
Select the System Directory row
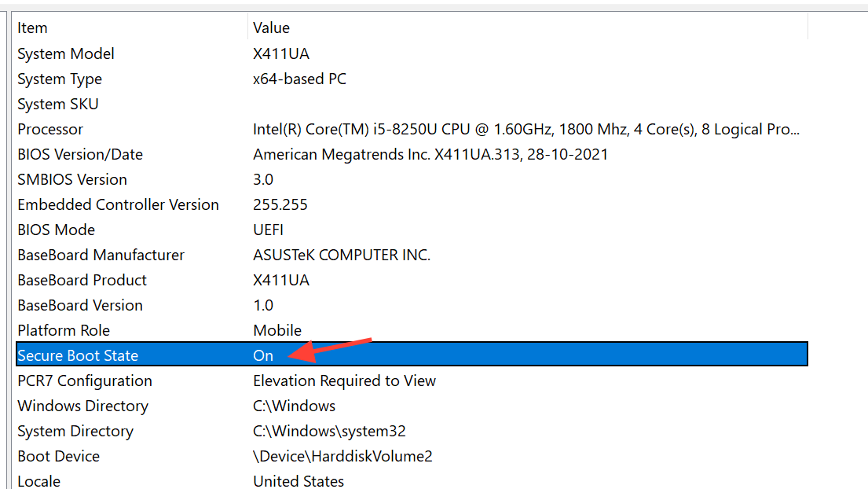coord(75,431)
